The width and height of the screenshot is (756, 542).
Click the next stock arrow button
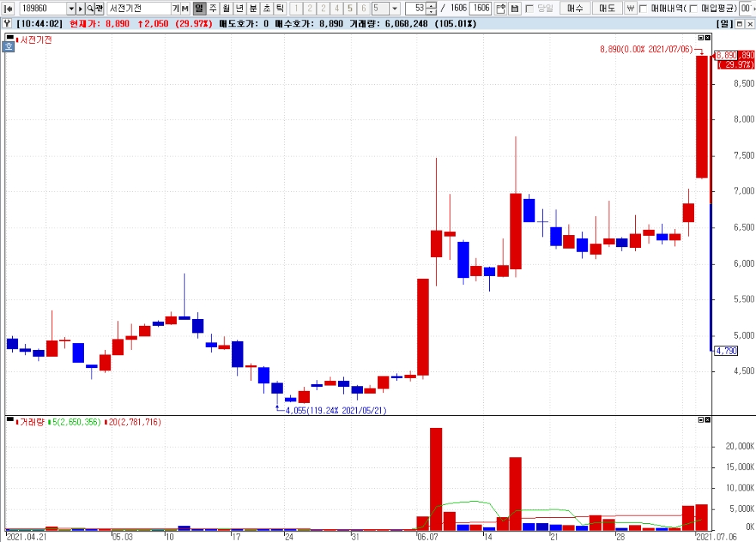(x=81, y=8)
